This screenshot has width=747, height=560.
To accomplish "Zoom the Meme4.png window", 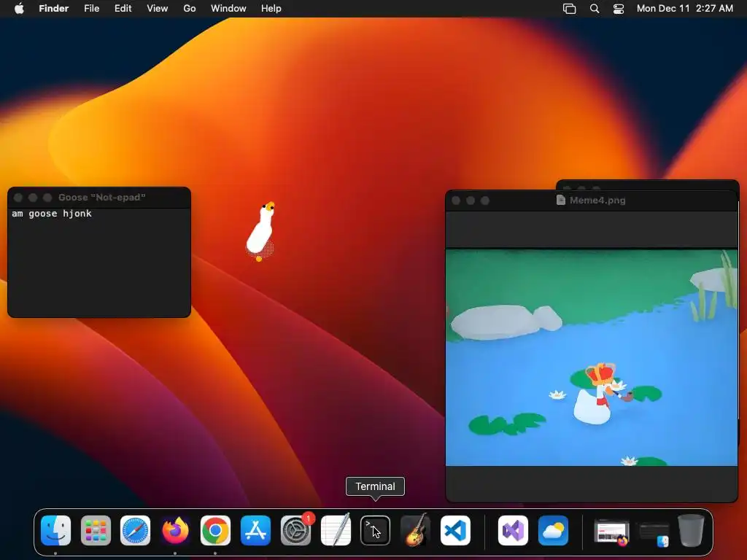I will [x=485, y=201].
